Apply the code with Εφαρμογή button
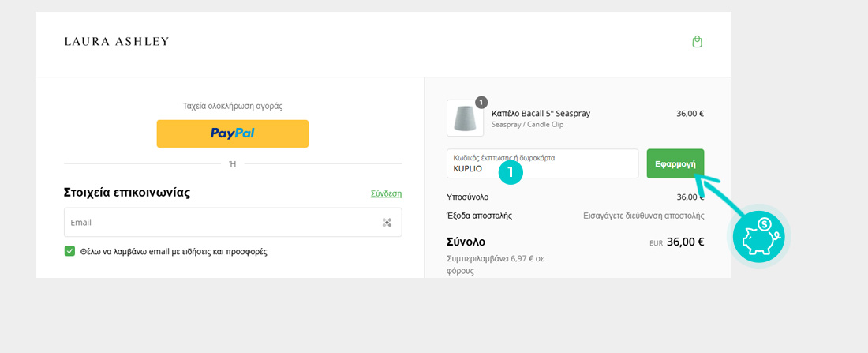This screenshot has width=868, height=353. (675, 163)
